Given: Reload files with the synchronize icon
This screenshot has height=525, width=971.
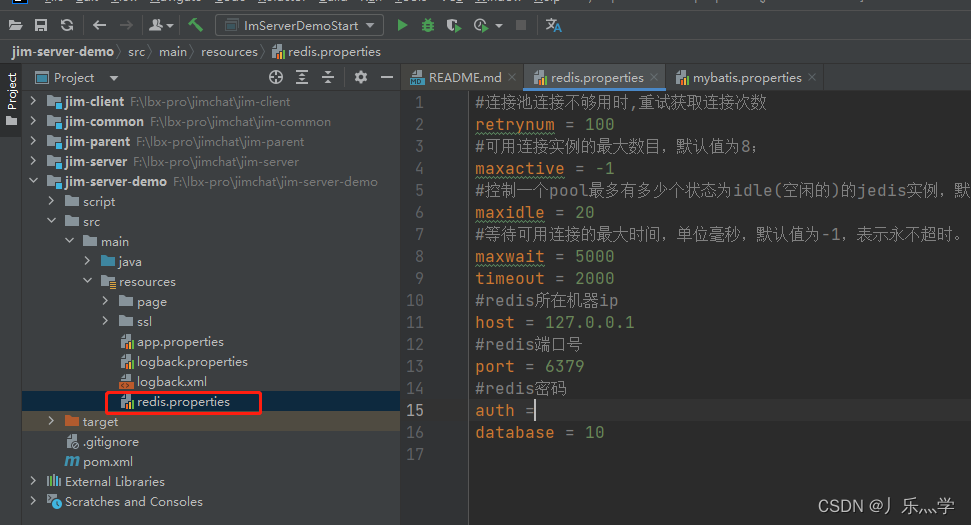Looking at the screenshot, I should click(67, 25).
